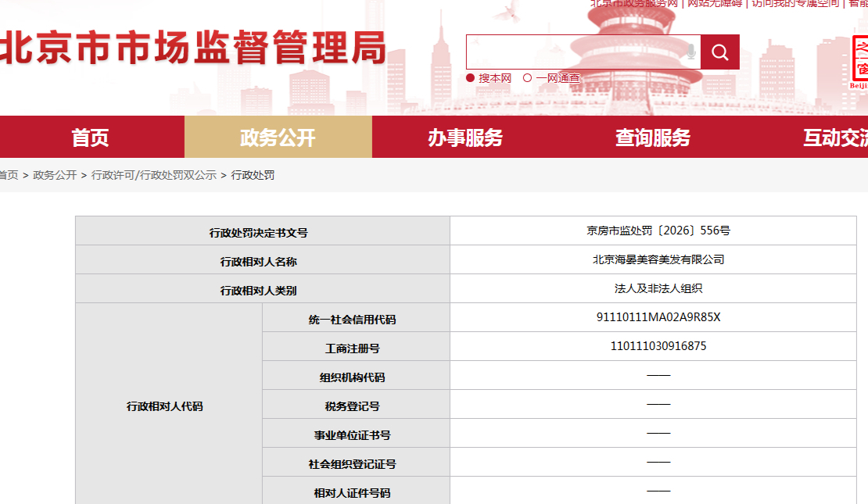Open the 北京市政务服务网 top link
This screenshot has width=868, height=504.
point(634,3)
